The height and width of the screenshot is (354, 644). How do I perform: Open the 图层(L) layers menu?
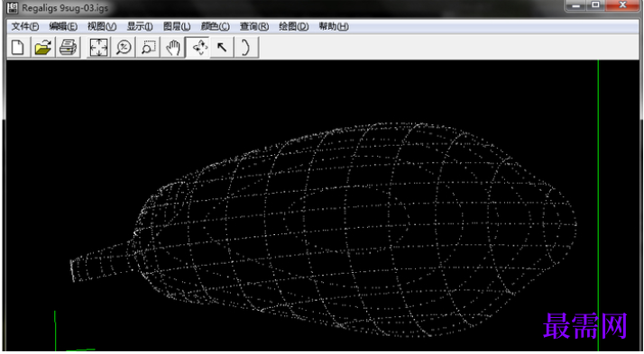(x=177, y=27)
